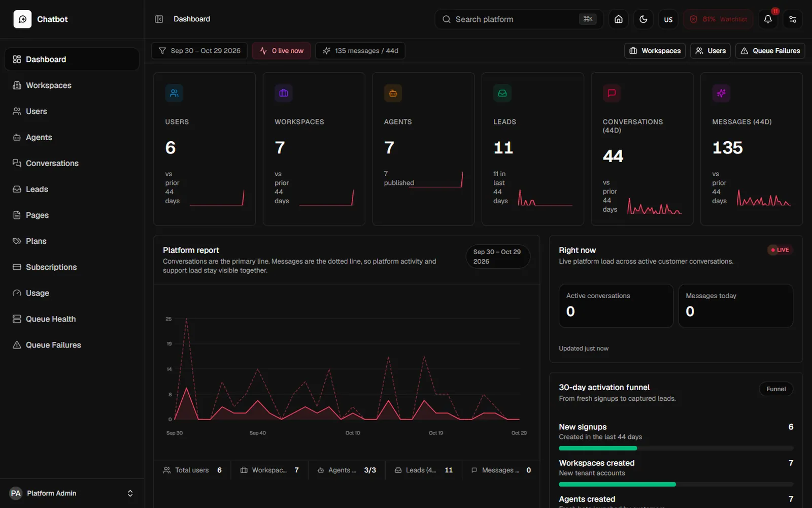812x508 pixels.
Task: Click the Users card icon
Action: [174, 93]
